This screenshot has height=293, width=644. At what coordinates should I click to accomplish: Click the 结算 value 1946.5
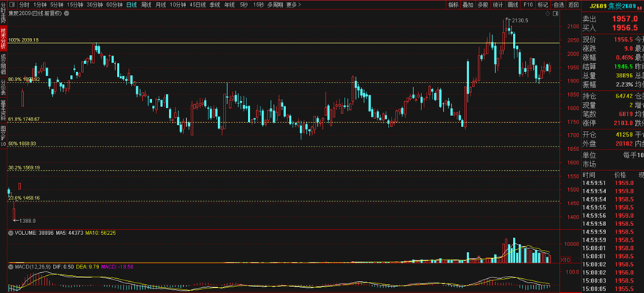click(623, 66)
